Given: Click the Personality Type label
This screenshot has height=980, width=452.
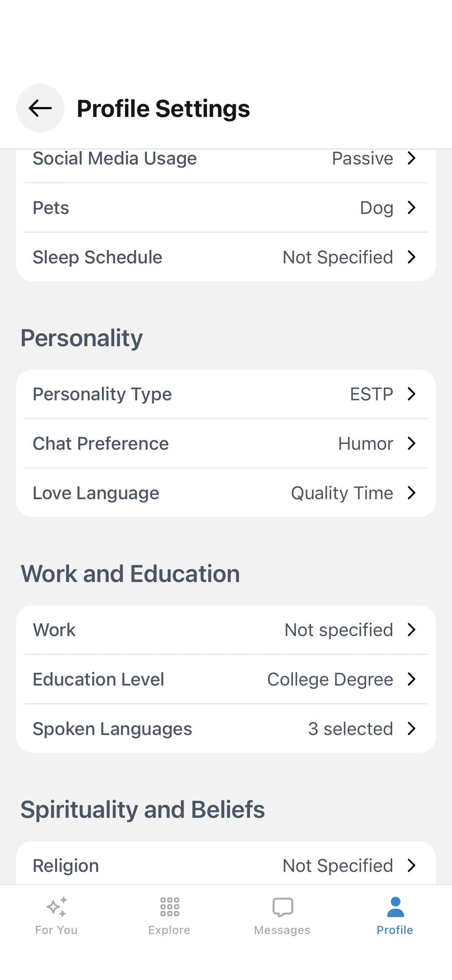Looking at the screenshot, I should point(102,394).
